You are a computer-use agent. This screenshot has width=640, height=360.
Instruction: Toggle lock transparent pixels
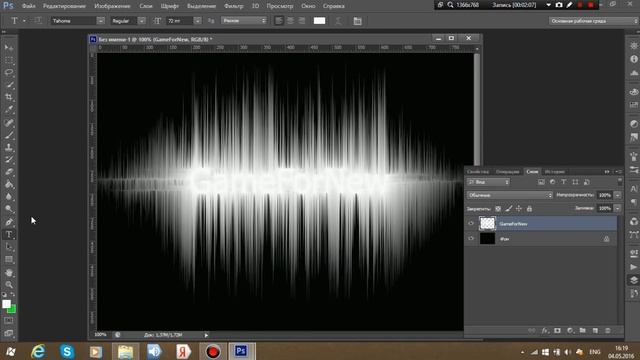coord(498,209)
